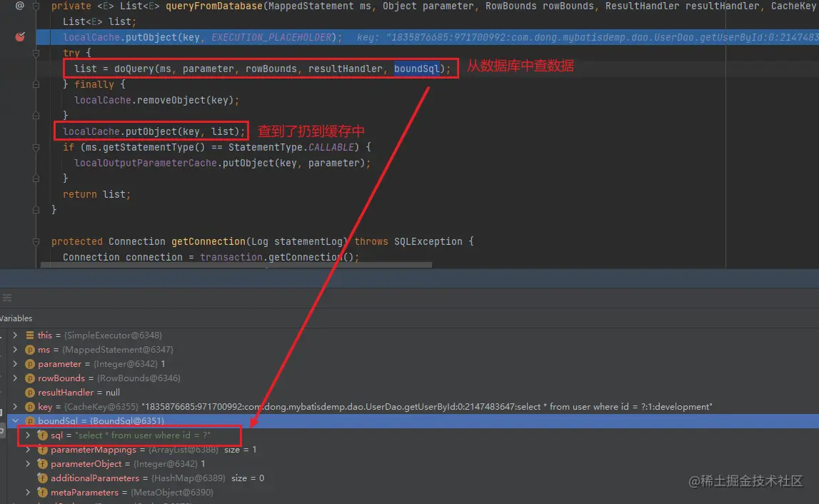Image resolution: width=819 pixels, height=504 pixels.
Task: Click the doQuery method call
Action: pyautogui.click(x=135, y=69)
